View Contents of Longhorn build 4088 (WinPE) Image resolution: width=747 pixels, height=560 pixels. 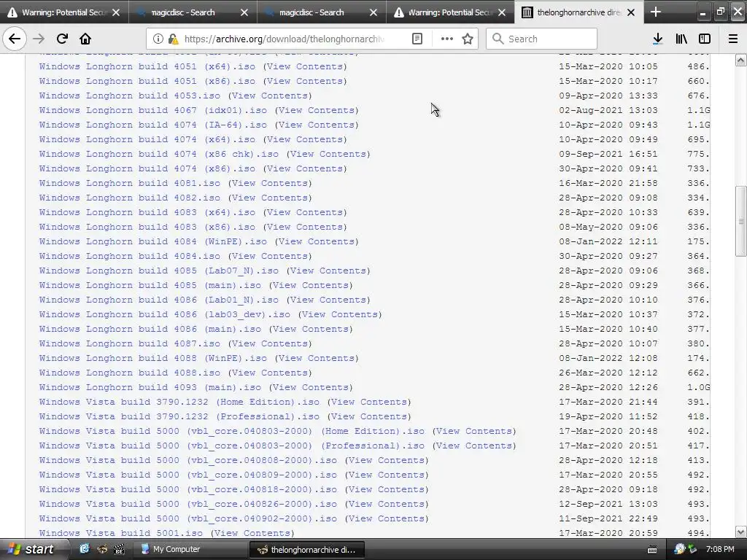coord(317,358)
